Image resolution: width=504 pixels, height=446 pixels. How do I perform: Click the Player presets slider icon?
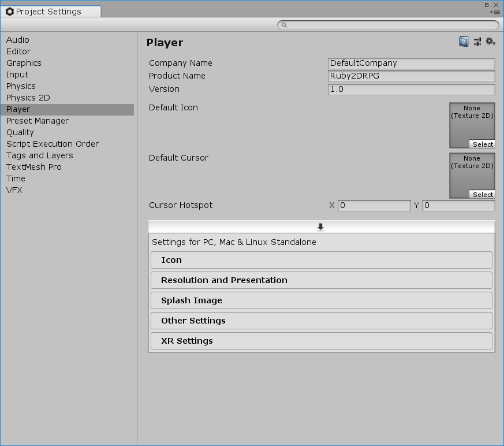(477, 42)
